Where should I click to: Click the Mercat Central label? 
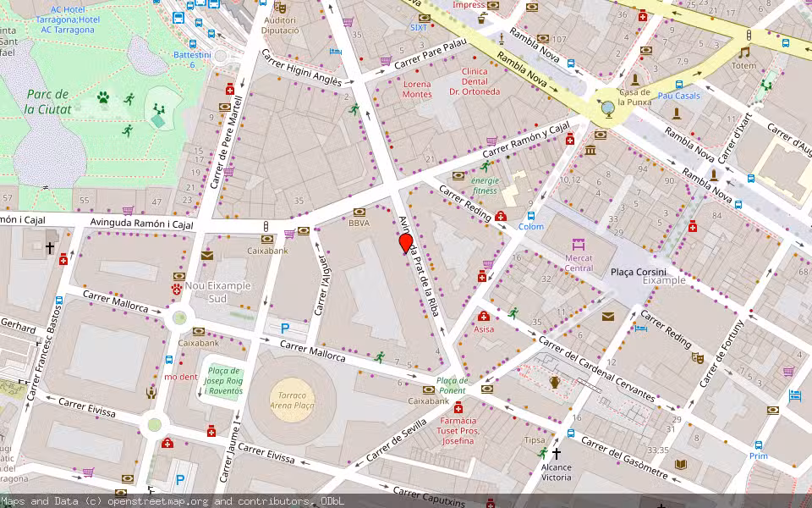tap(578, 262)
